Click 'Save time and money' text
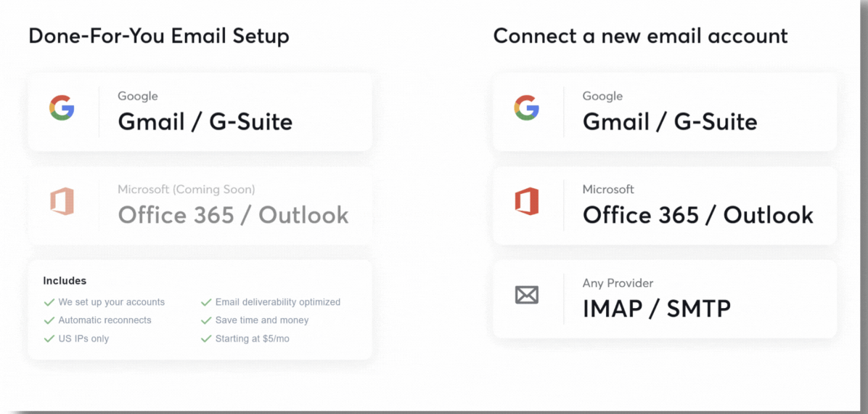 [262, 320]
